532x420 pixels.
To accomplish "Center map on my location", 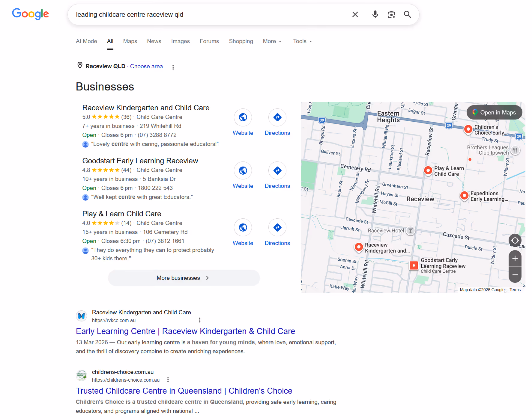I will click(515, 240).
